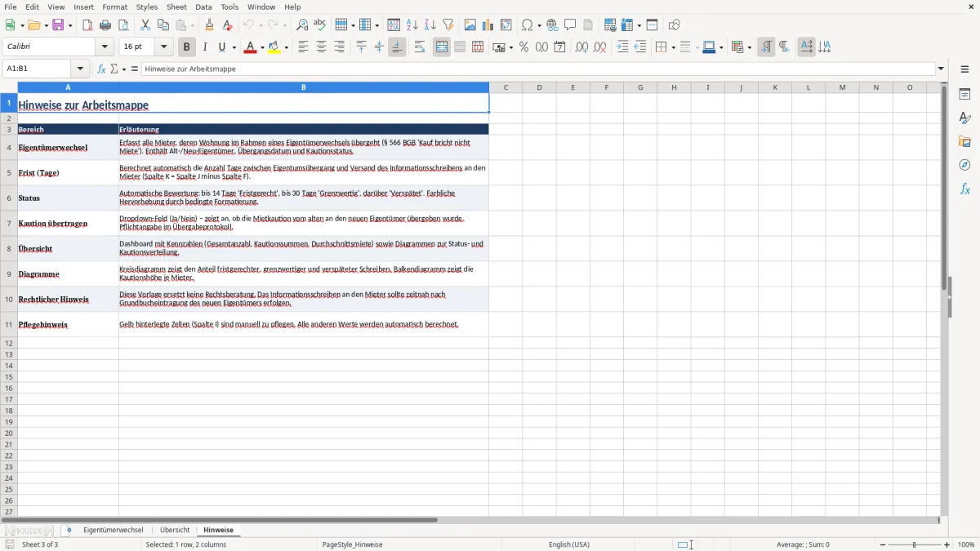Open the Font Name dropdown arrow
The height and width of the screenshot is (551, 980).
point(105,47)
